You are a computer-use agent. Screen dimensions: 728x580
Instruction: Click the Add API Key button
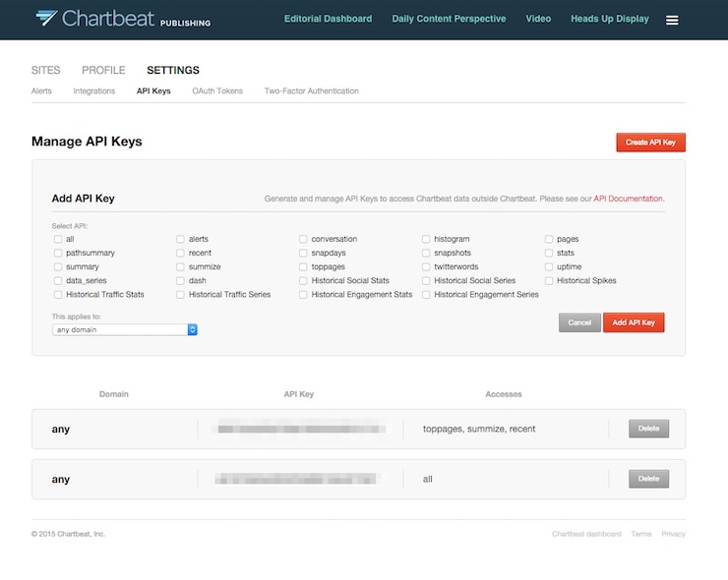pos(634,322)
